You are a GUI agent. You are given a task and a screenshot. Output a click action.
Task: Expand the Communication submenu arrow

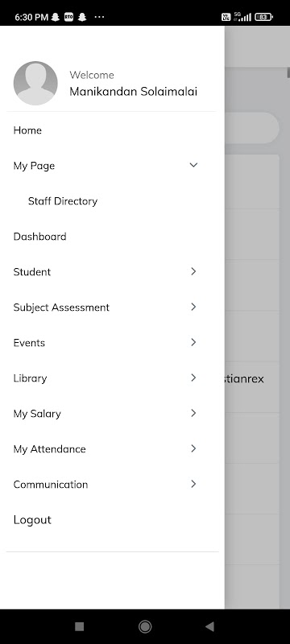point(193,484)
